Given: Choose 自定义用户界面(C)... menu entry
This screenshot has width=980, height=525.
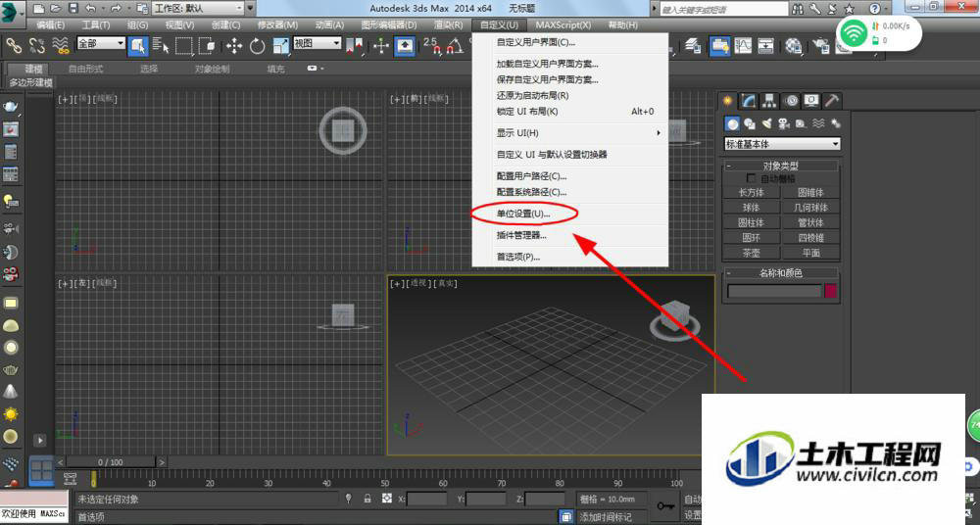Looking at the screenshot, I should click(x=570, y=42).
